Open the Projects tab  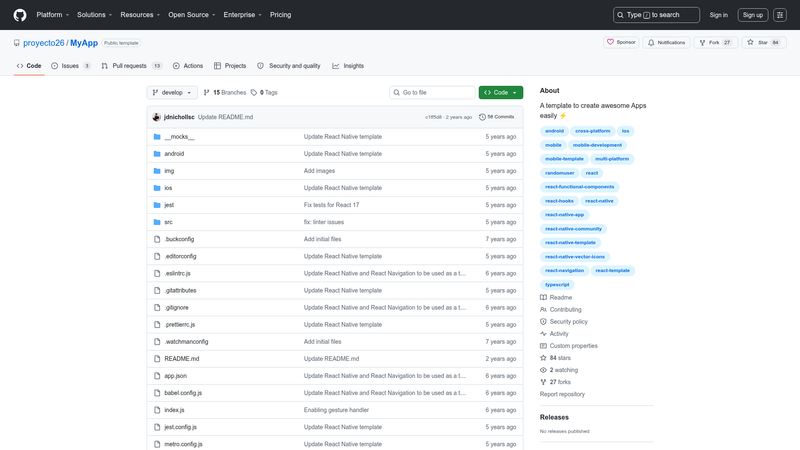tap(230, 66)
